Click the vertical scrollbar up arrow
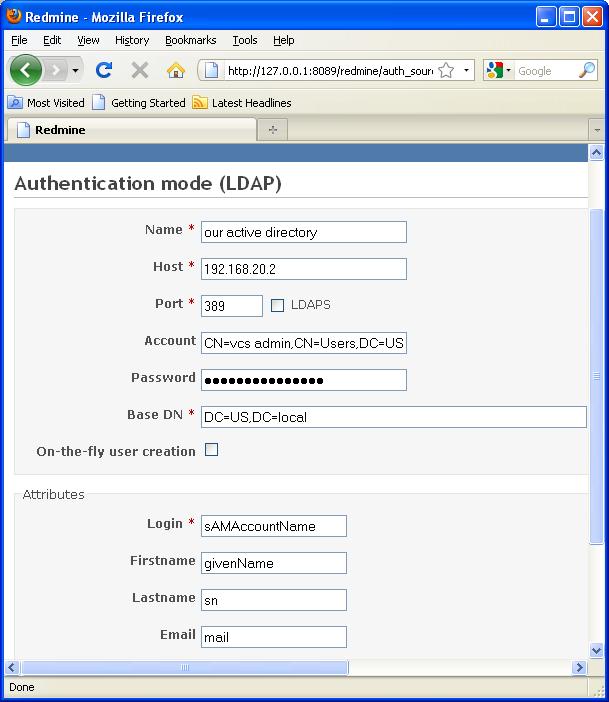 pos(596,153)
